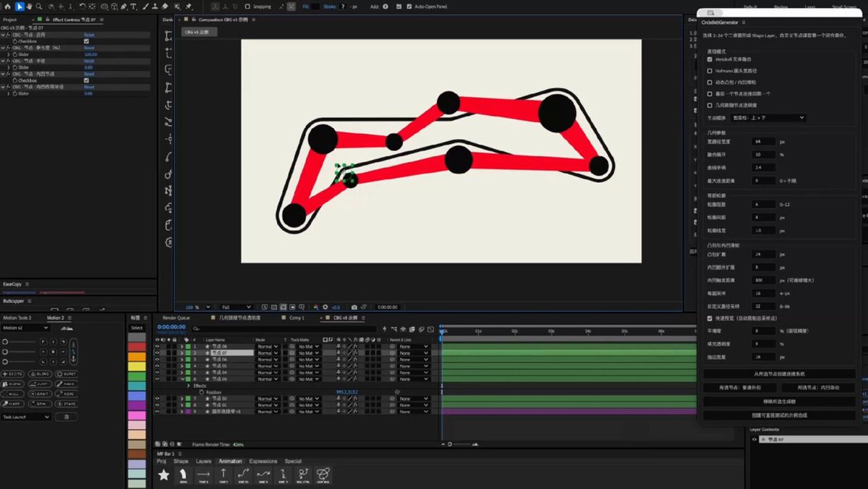Click the Motion 2 Stare button
This screenshot has width=868, height=489.
pyautogui.click(x=67, y=404)
